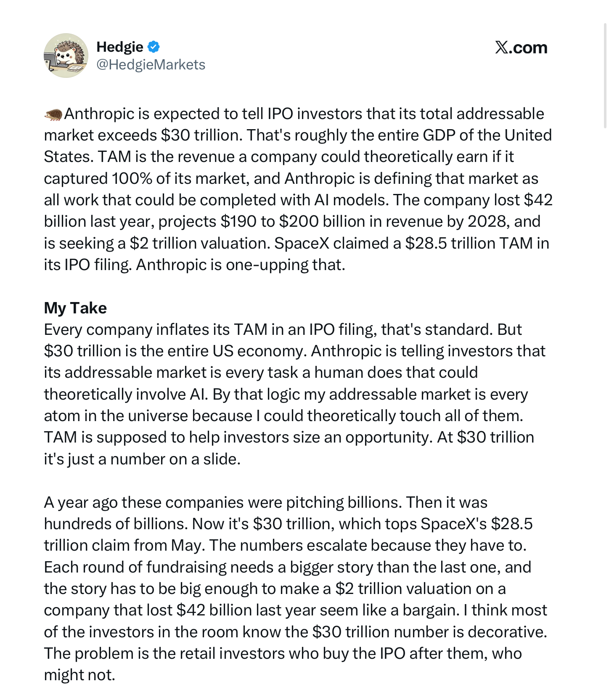The width and height of the screenshot is (609, 700).
Task: Select the bold "My Take" heading
Action: pos(75,308)
